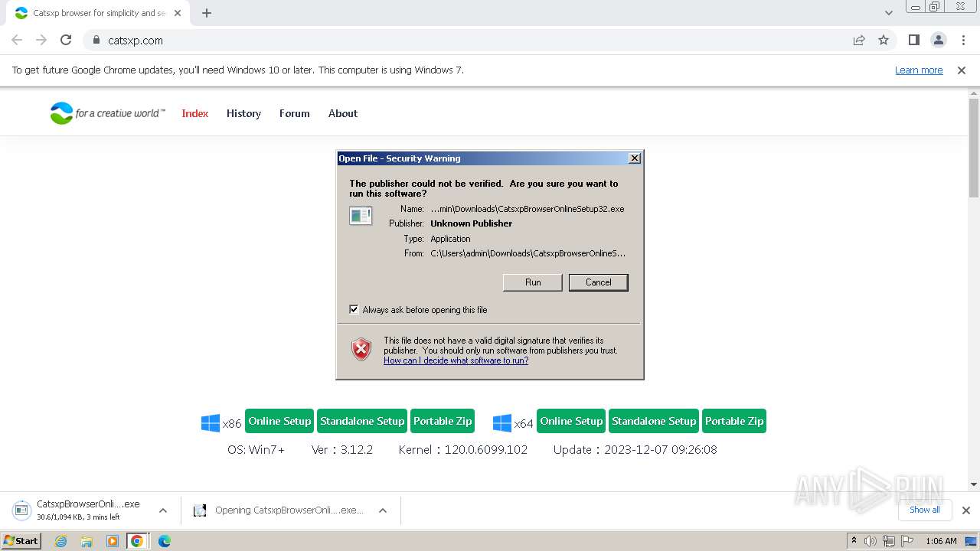Download x64 Standalone Setup
980x551 pixels.
654,421
